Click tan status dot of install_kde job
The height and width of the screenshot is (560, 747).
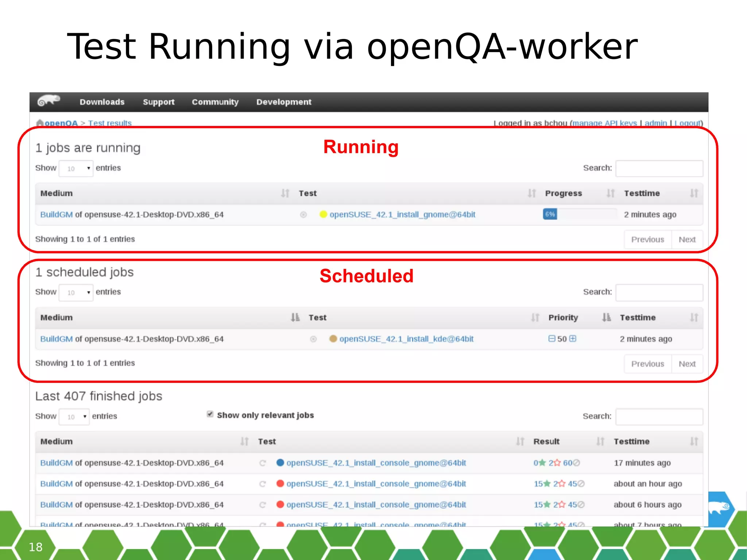[x=333, y=339]
